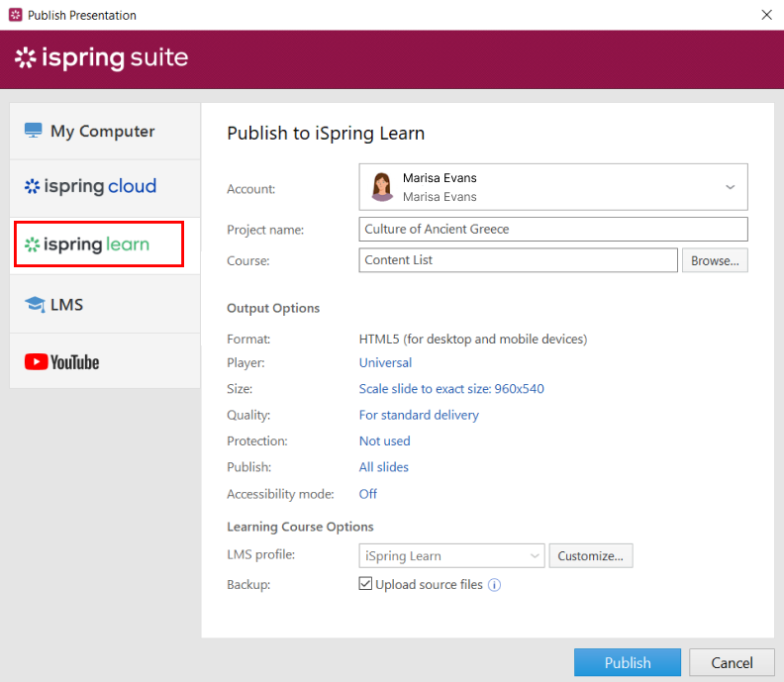The height and width of the screenshot is (682, 784).
Task: Open the For standard delivery quality link
Action: [419, 415]
